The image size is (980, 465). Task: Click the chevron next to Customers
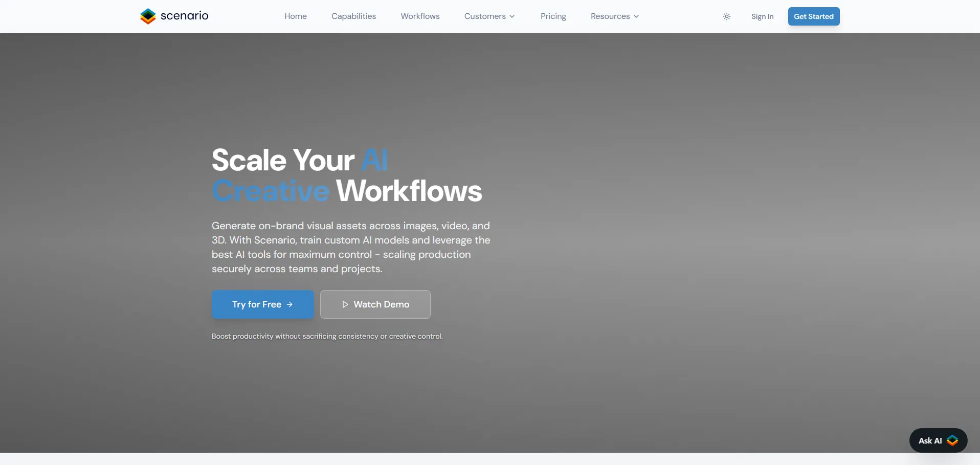512,16
